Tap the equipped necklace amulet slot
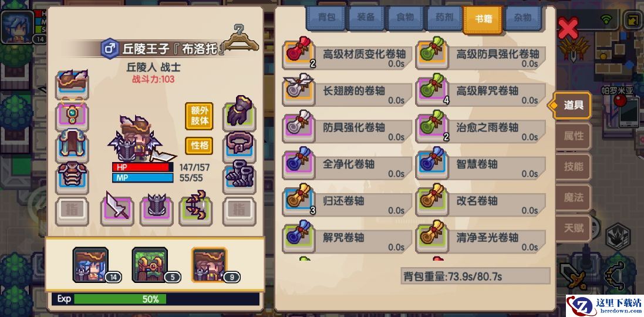Screen dimensions: 644x317 point(72,114)
